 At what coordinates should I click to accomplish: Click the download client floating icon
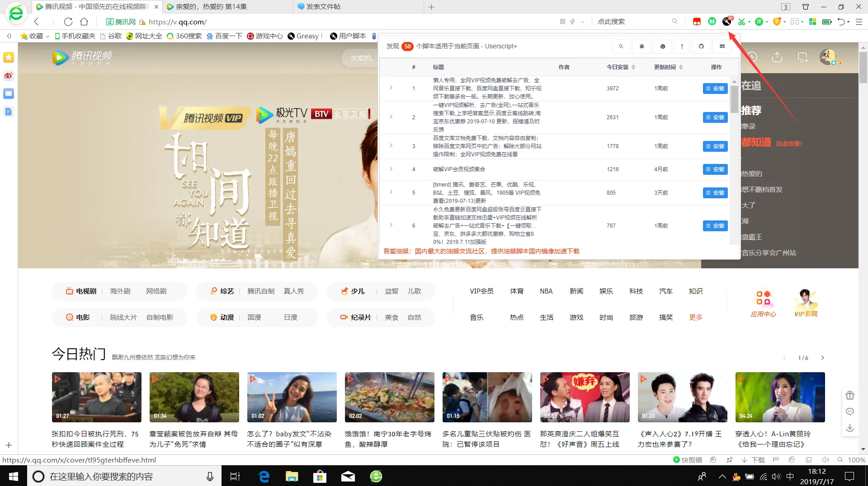pos(850,427)
